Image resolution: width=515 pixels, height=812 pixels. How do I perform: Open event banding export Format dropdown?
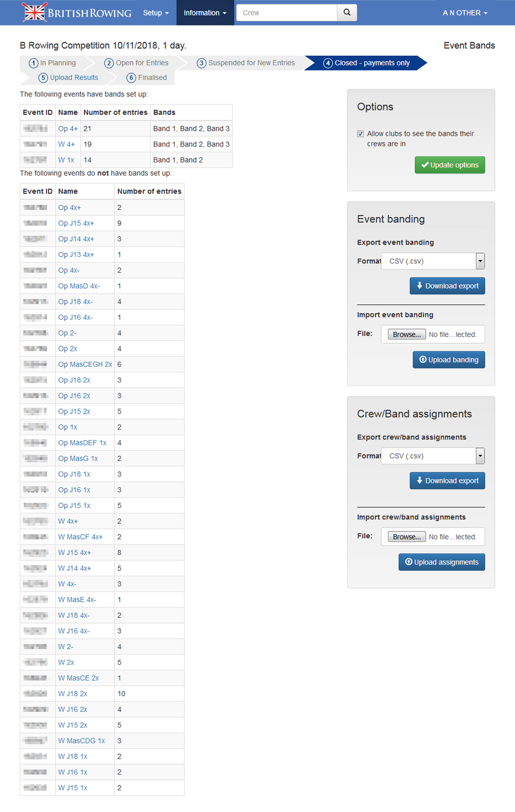433,261
